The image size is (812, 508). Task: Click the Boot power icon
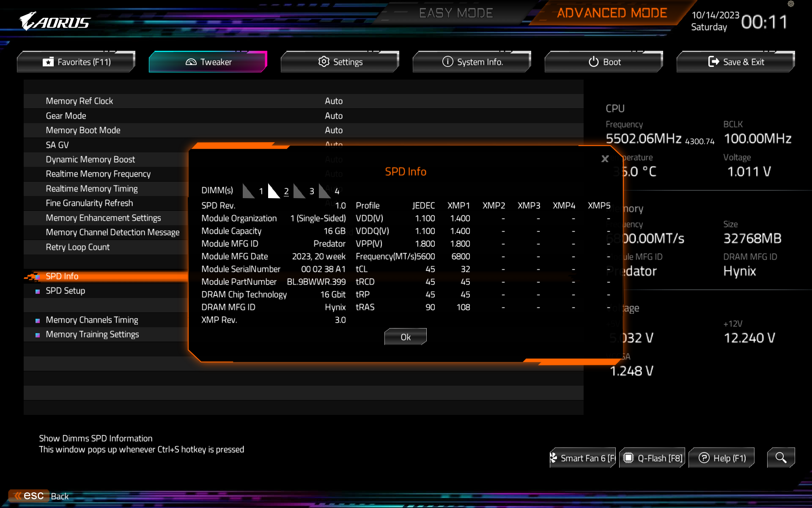coord(594,62)
